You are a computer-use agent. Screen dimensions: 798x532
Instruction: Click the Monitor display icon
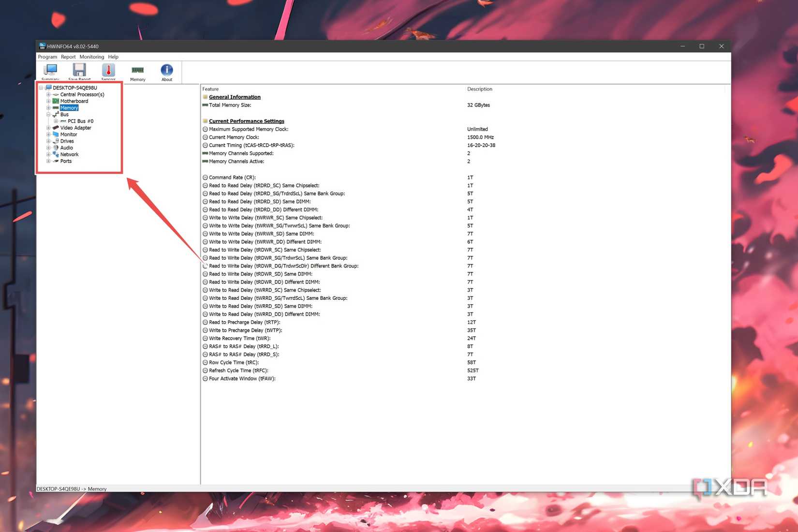point(56,134)
